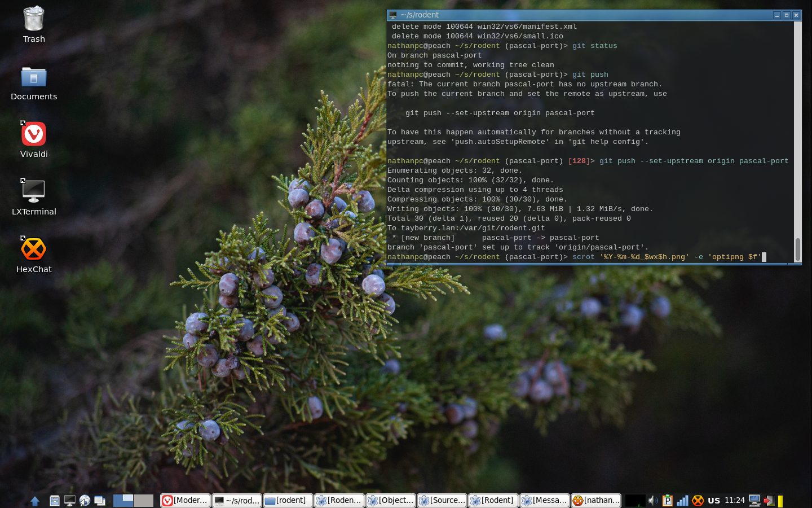Activate the [Source... taskbar button
This screenshot has height=508, width=812.
[x=442, y=501]
